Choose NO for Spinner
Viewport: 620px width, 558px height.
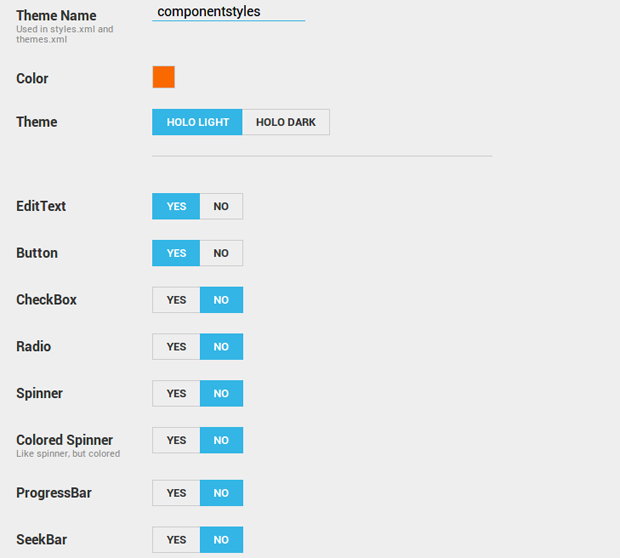pyautogui.click(x=221, y=393)
